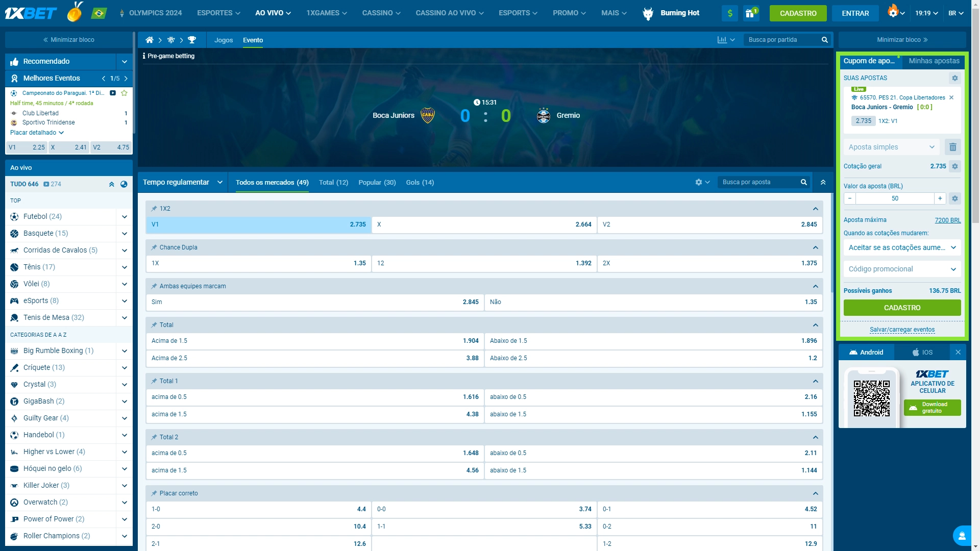Open the dollar payment icon
Image resolution: width=980 pixels, height=551 pixels.
point(730,13)
